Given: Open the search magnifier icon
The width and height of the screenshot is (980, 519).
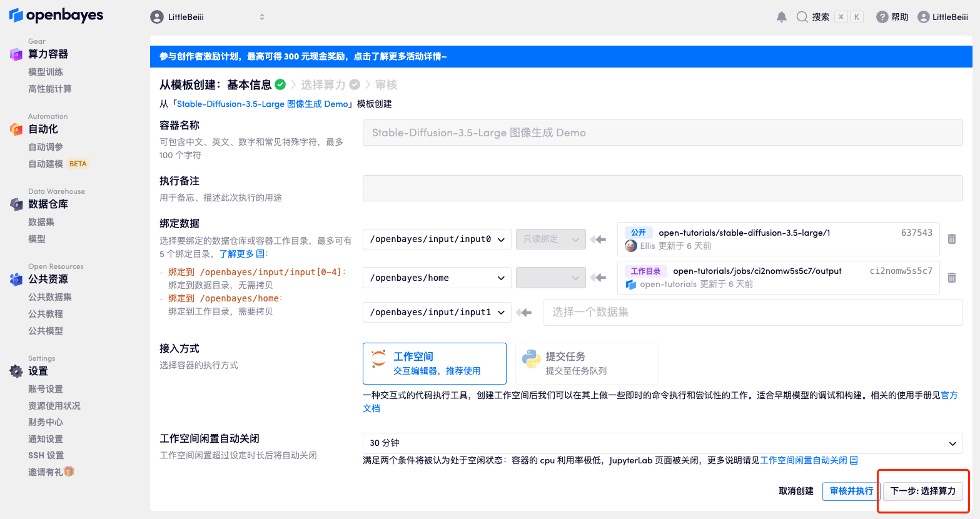Looking at the screenshot, I should pos(802,17).
